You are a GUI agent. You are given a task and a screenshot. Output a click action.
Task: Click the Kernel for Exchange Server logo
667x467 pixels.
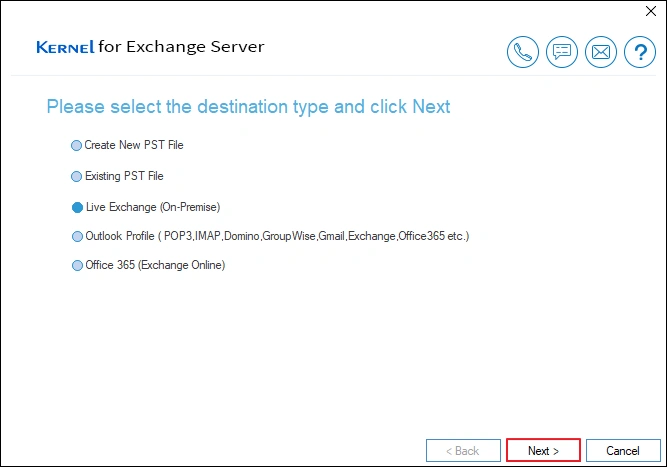coord(150,47)
